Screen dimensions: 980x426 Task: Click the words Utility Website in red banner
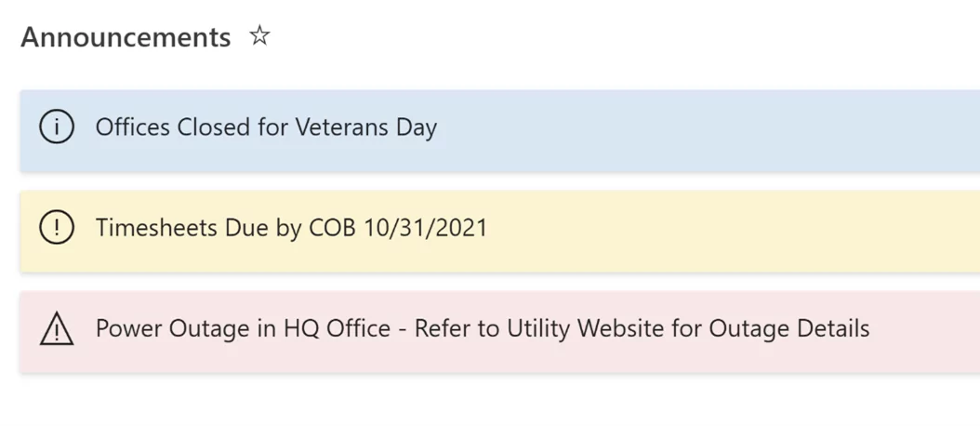click(x=586, y=328)
